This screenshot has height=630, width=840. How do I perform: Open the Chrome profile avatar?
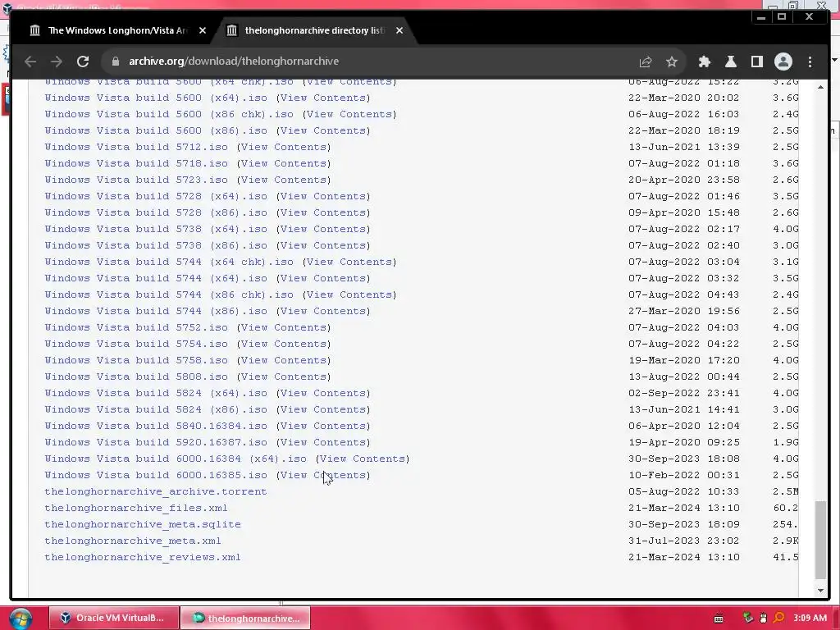point(783,62)
